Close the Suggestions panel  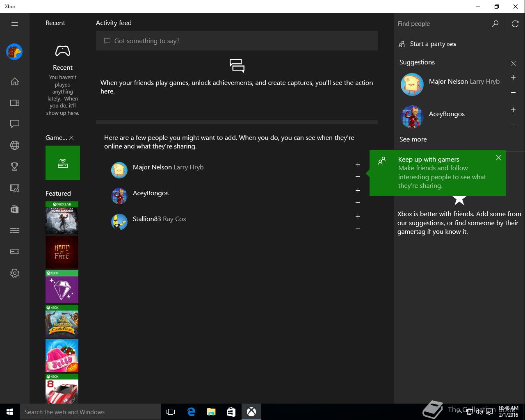513,63
